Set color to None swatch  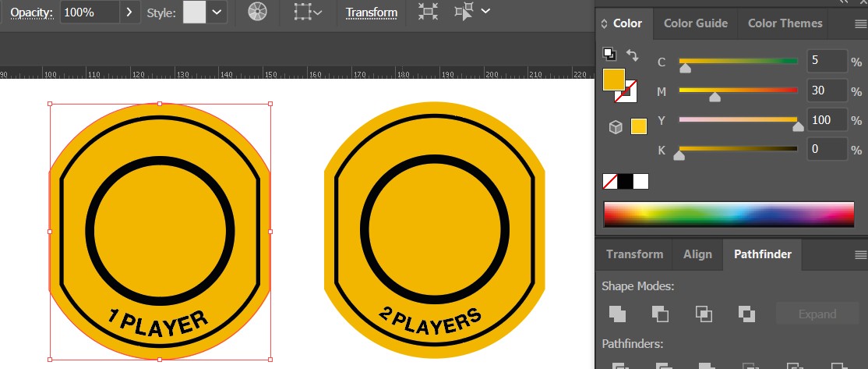610,182
